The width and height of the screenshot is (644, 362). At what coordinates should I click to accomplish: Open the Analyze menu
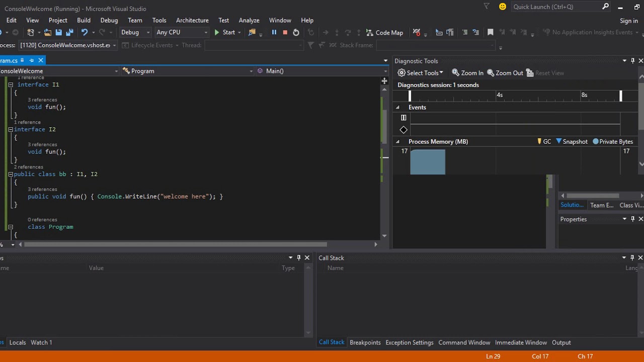(x=249, y=20)
